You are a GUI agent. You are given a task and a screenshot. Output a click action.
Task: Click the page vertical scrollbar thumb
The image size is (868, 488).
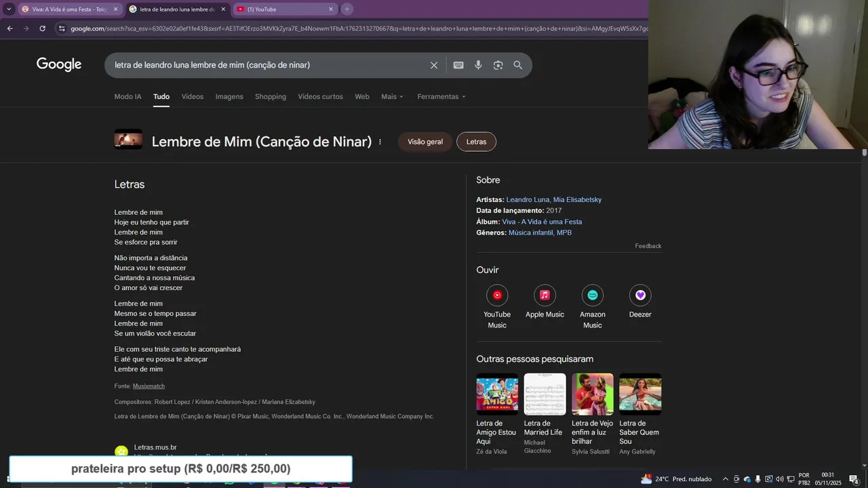coord(865,152)
